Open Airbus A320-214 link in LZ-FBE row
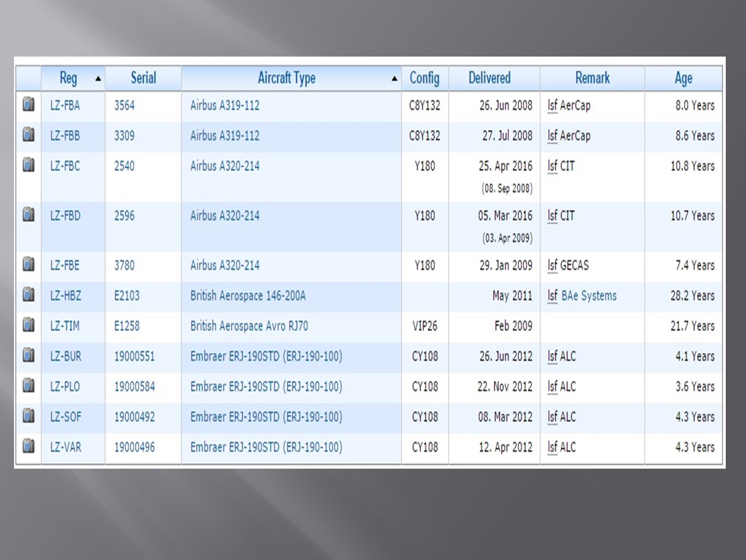The width and height of the screenshot is (746, 560). tap(225, 266)
